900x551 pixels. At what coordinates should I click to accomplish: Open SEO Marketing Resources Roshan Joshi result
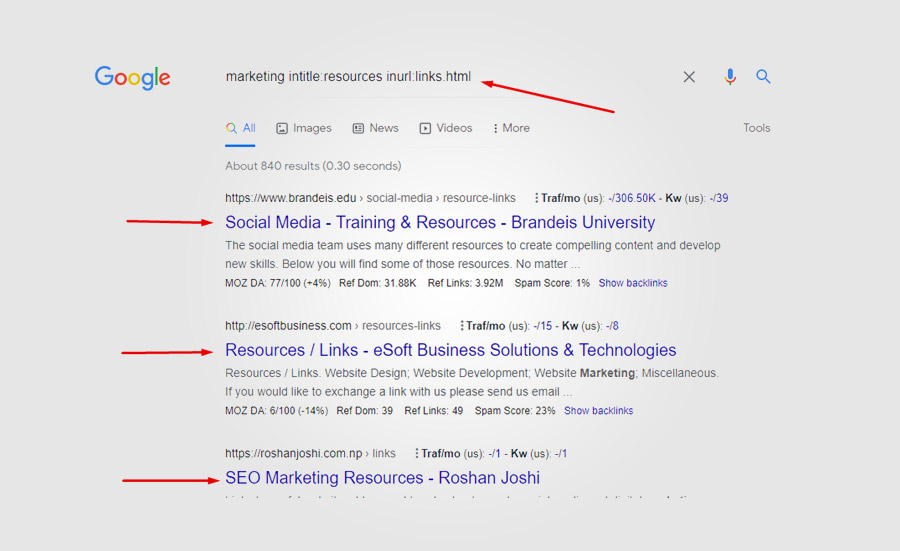click(x=382, y=478)
